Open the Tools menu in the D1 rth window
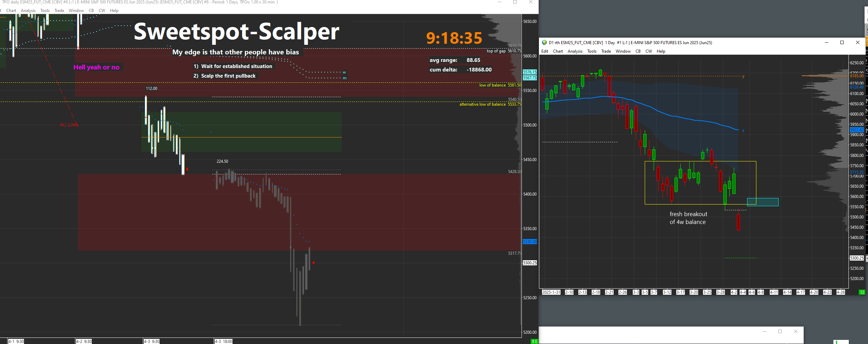 coord(592,51)
